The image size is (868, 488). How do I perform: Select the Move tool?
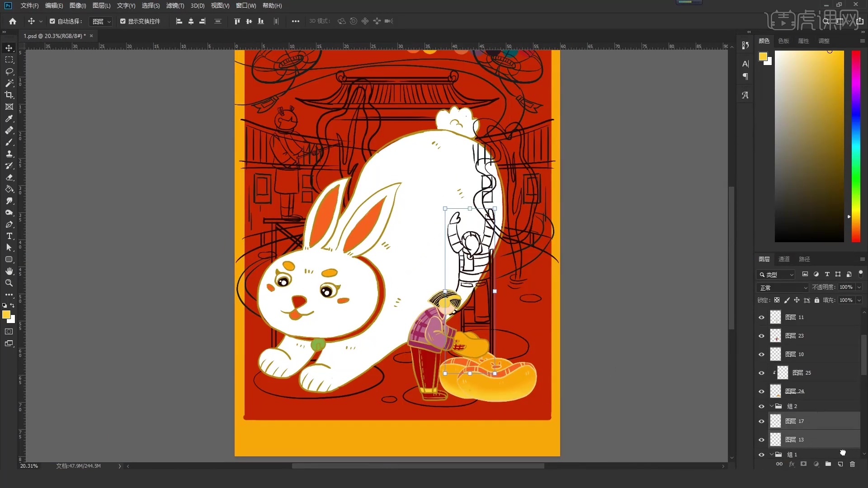coord(9,48)
